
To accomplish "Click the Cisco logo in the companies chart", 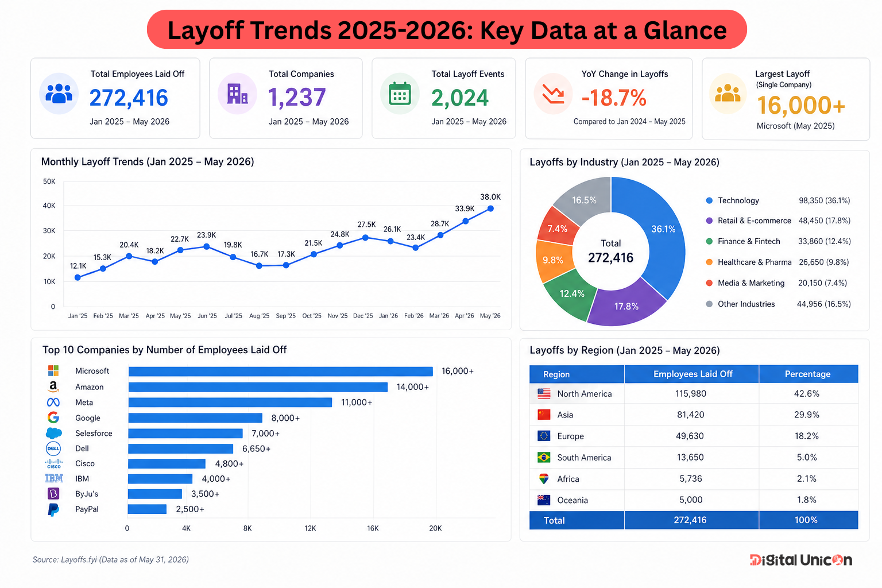I will click(53, 463).
